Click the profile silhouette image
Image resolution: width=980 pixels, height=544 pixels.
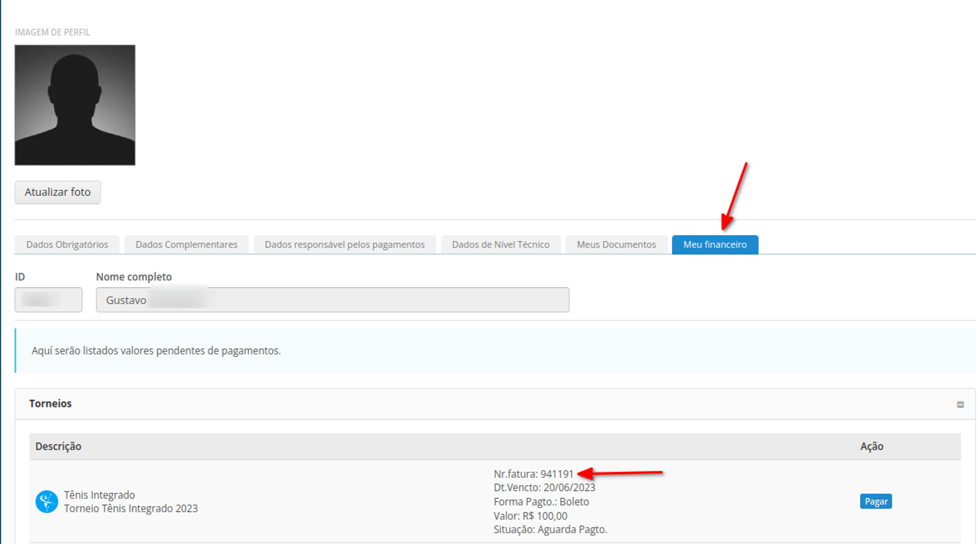click(75, 105)
